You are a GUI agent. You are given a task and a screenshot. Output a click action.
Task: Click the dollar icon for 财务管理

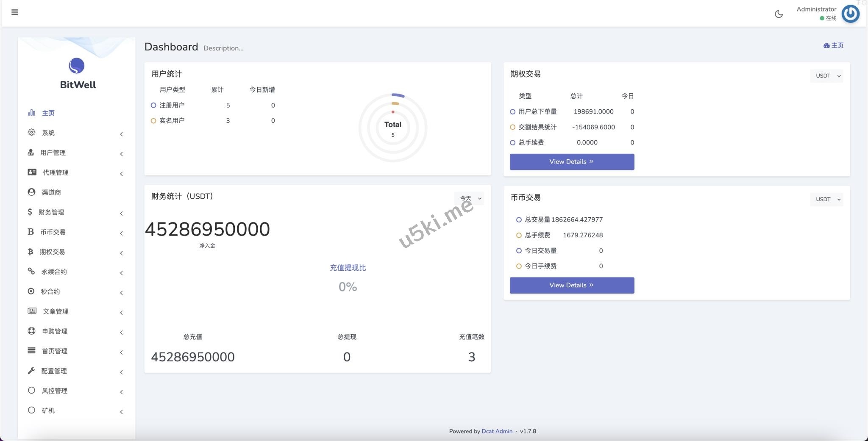coord(30,212)
